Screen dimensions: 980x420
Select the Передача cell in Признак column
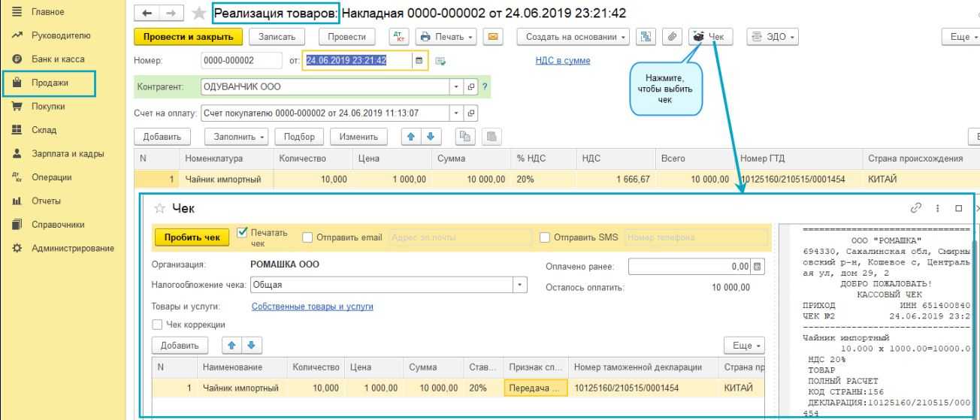(x=536, y=388)
